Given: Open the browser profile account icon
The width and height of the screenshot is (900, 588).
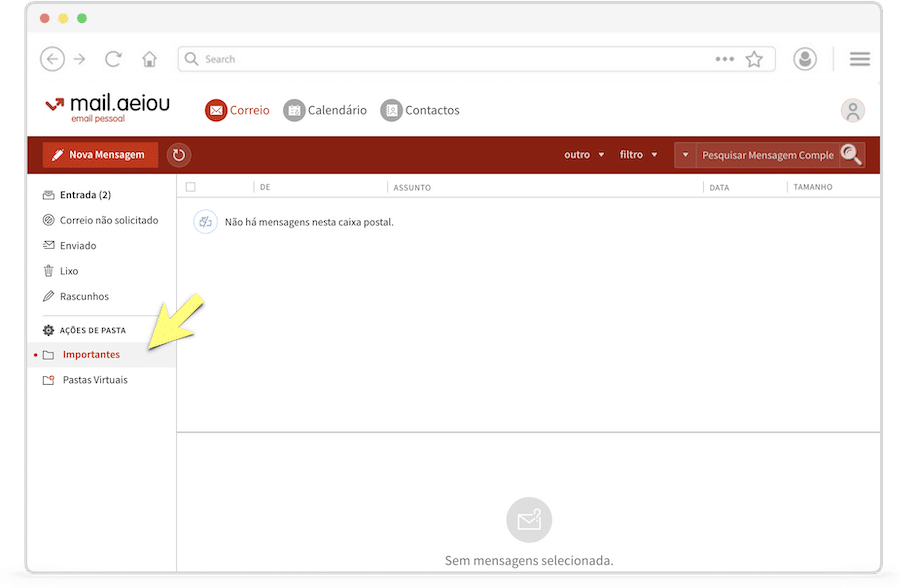Looking at the screenshot, I should click(804, 60).
